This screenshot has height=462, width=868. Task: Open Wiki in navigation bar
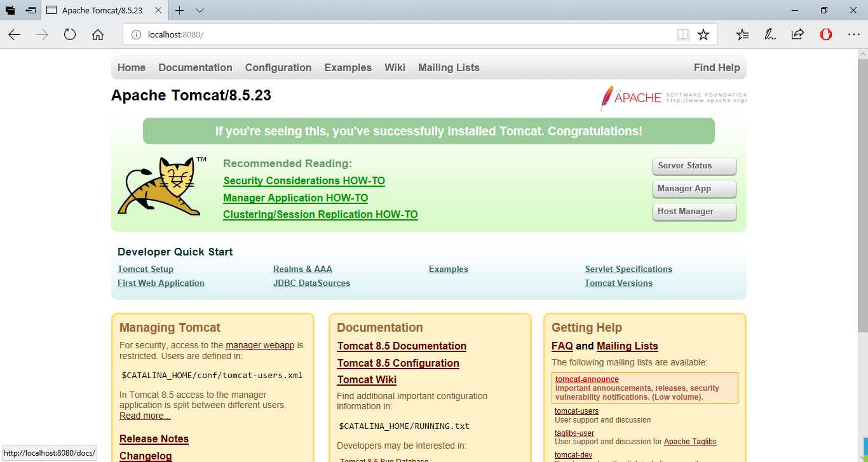(x=395, y=67)
